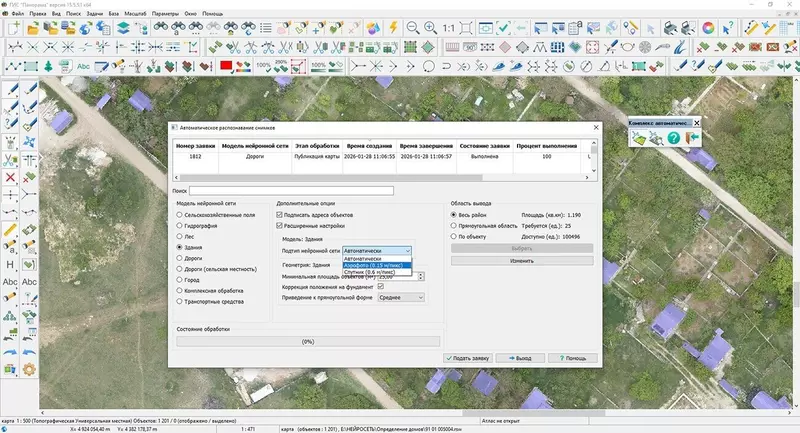Click the scissors cut tool in left toolbar
The height and width of the screenshot is (433, 800).
10,159
